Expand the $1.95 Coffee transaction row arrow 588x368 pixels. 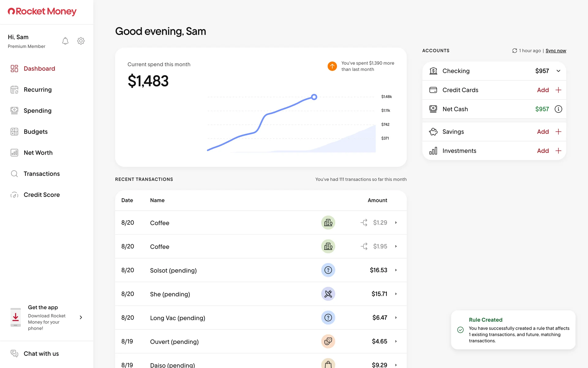click(x=396, y=247)
